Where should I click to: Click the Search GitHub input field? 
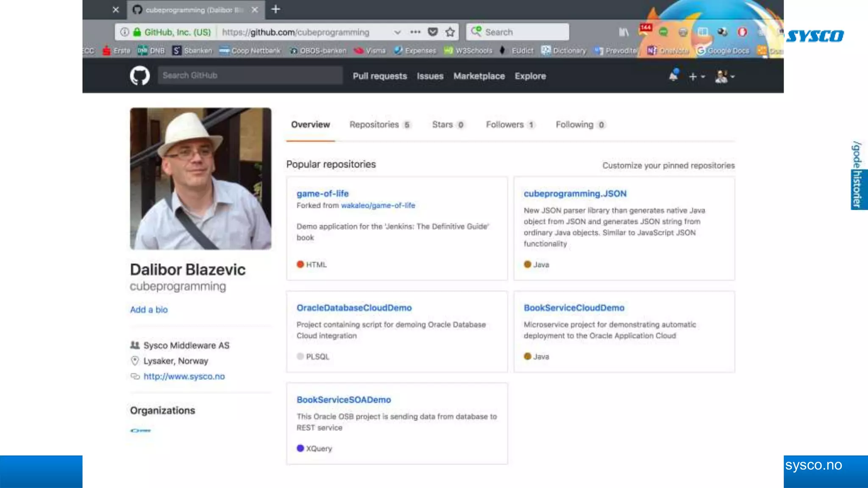click(250, 75)
